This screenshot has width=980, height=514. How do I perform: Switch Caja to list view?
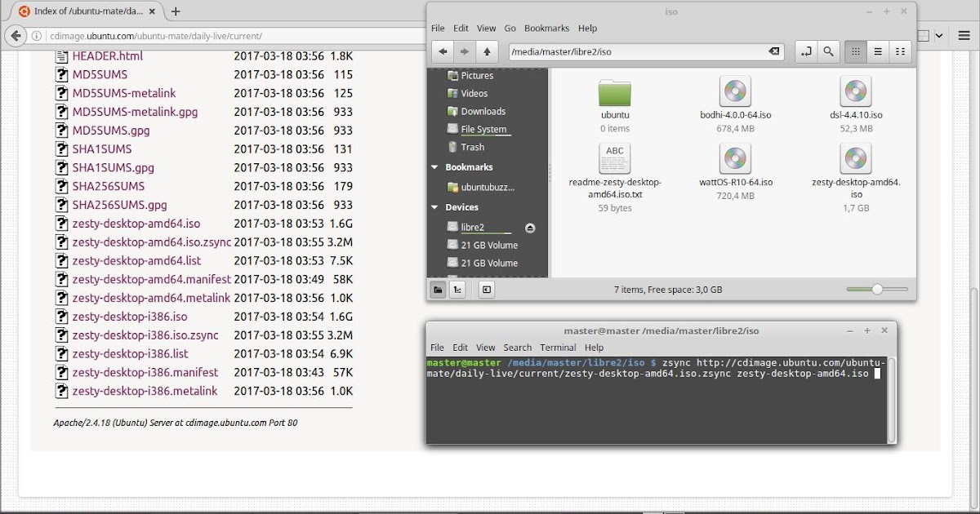pos(878,51)
